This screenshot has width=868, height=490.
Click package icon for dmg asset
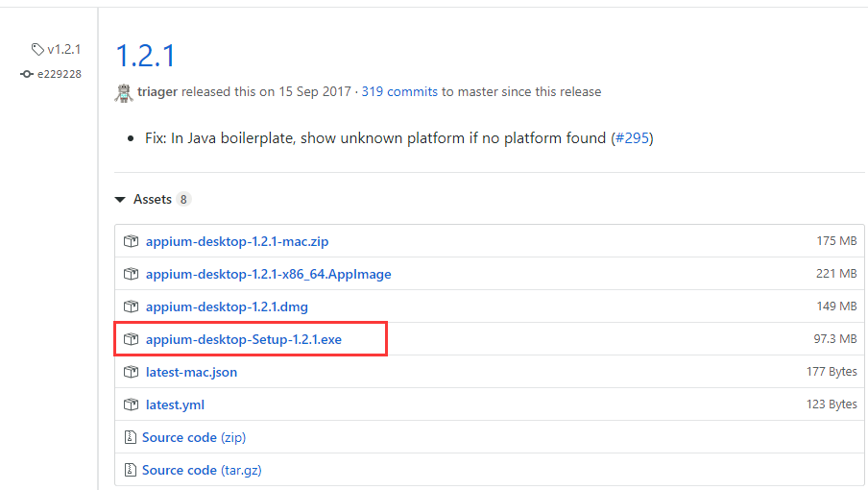131,306
